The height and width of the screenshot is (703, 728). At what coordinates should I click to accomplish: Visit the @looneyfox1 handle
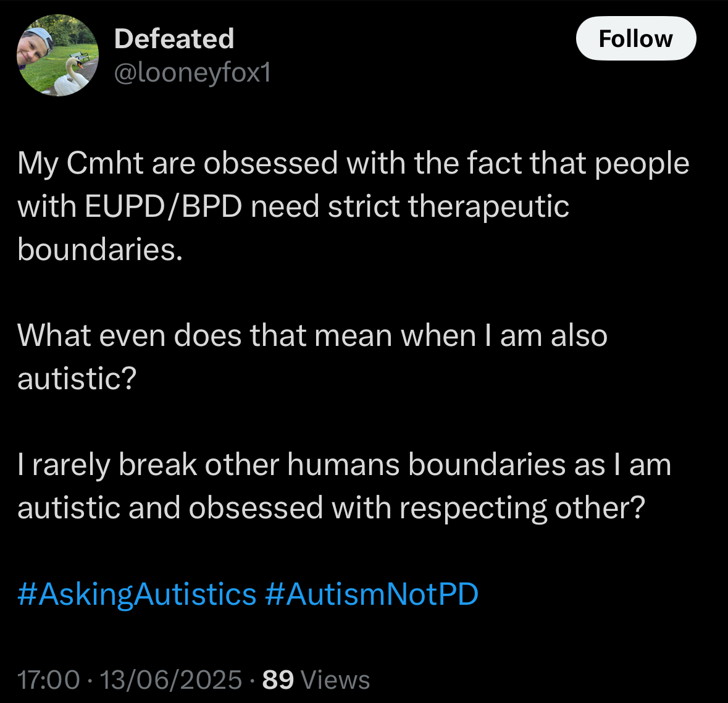pos(193,73)
